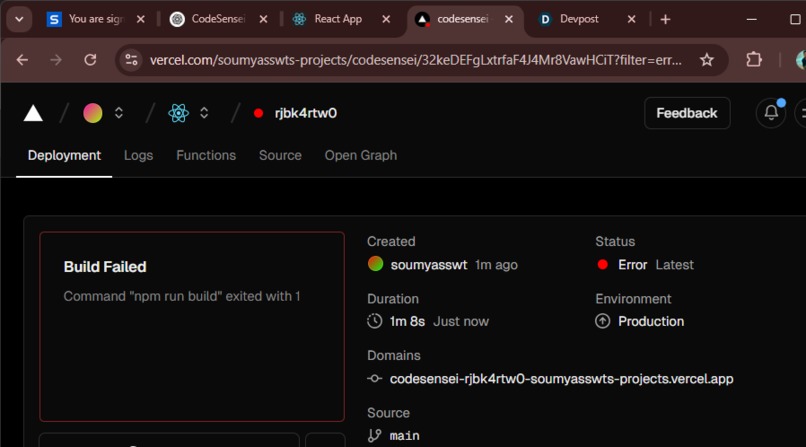The image size is (806, 447).
Task: Click the Vercel triangle logo
Action: coord(33,113)
